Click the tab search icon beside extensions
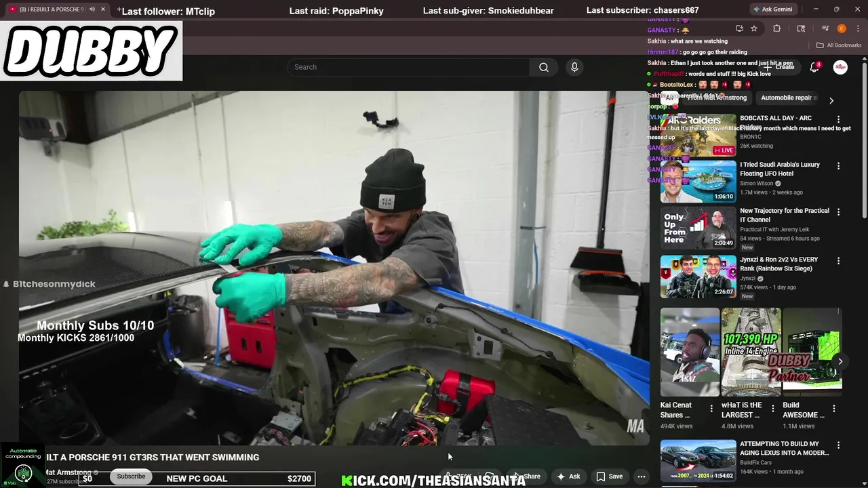This screenshot has width=868, height=488. [x=801, y=28]
